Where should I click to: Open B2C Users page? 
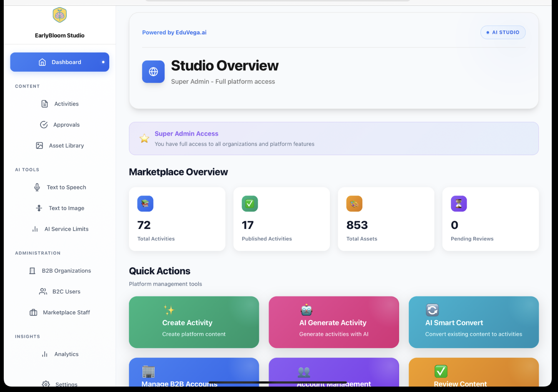pyautogui.click(x=66, y=291)
